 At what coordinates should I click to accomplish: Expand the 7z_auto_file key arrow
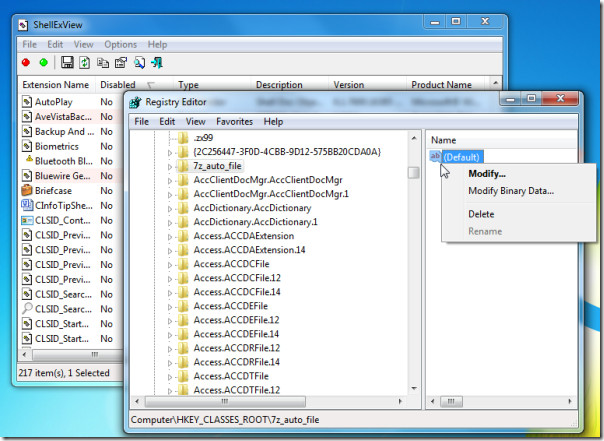[x=170, y=167]
